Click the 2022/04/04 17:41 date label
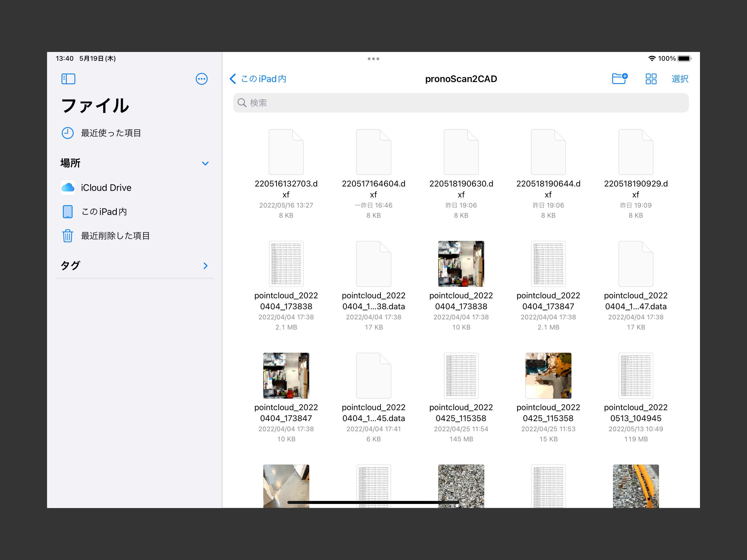Viewport: 747px width, 560px height. tap(373, 429)
